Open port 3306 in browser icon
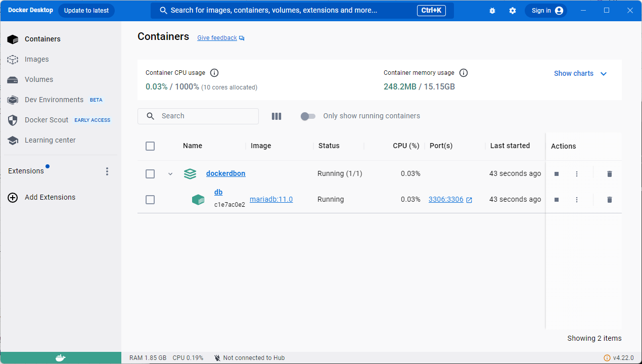The height and width of the screenshot is (364, 642). point(469,200)
